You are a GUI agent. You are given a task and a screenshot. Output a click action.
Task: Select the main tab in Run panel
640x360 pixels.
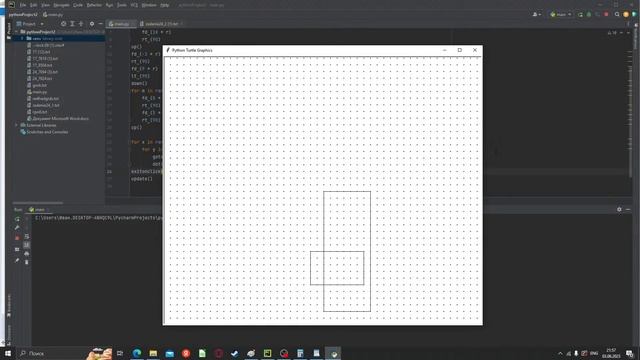click(x=38, y=209)
